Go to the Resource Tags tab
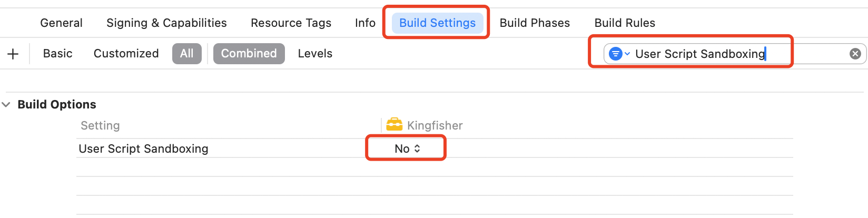This screenshot has width=868, height=218. click(291, 23)
